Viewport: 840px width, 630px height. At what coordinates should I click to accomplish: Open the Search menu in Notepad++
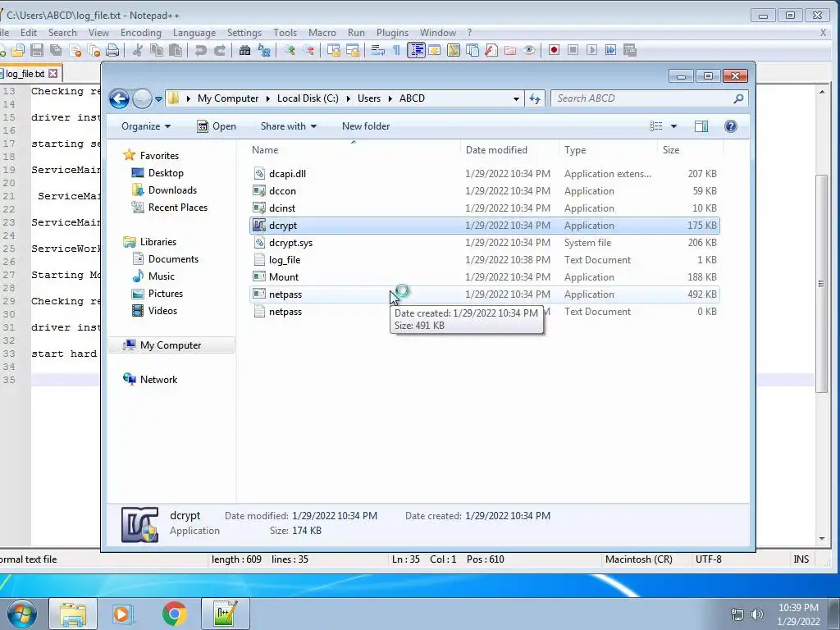click(x=62, y=33)
